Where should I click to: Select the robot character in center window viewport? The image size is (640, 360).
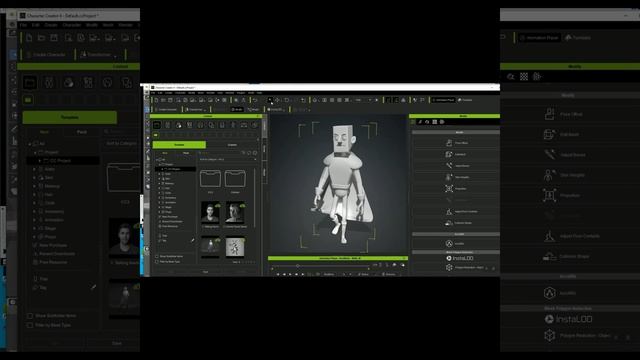coord(342,184)
